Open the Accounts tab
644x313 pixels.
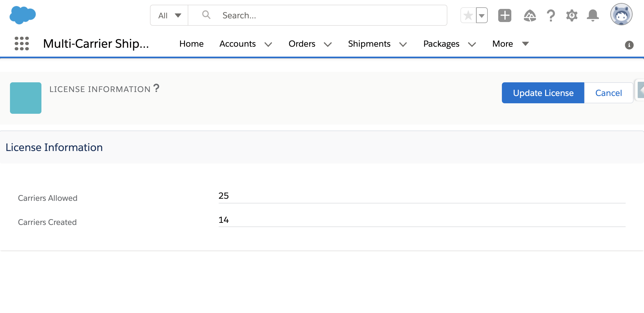pos(238,44)
